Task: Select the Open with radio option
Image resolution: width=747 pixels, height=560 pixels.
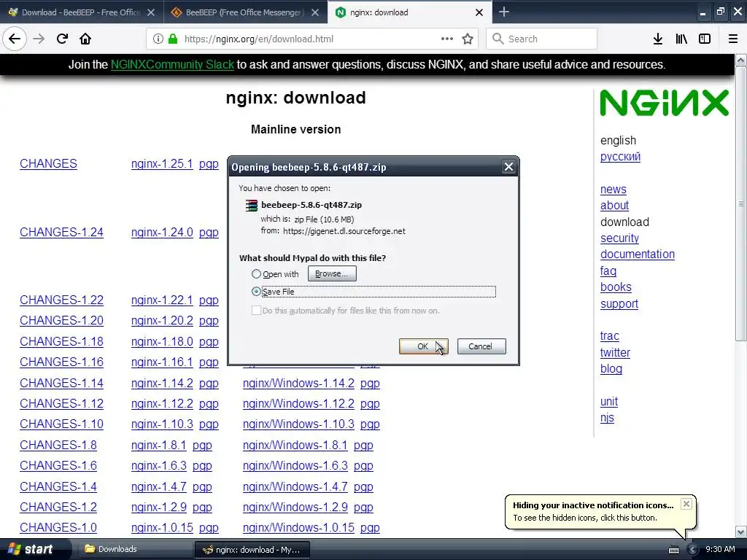Action: tap(256, 274)
